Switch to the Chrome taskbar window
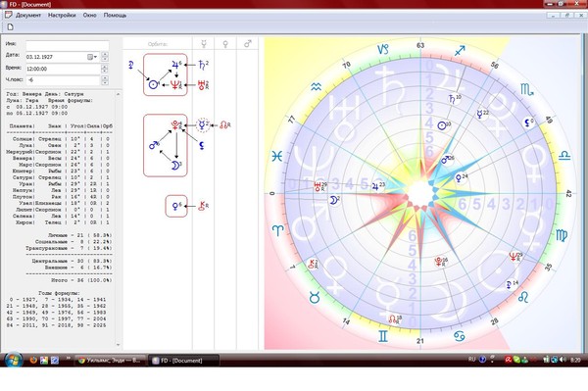Viewport: 588px width, 391px height. [110, 361]
